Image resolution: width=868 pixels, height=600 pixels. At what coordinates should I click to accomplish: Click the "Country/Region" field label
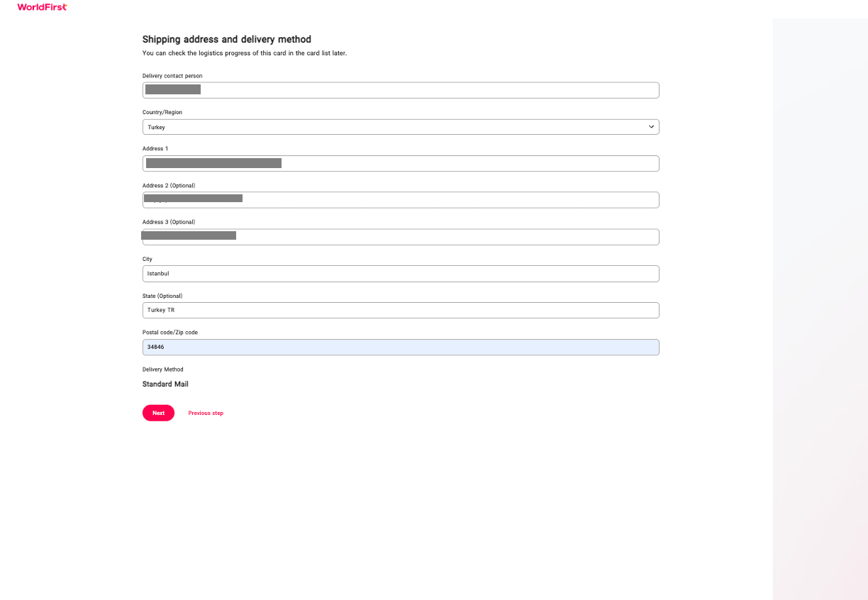[x=162, y=112]
